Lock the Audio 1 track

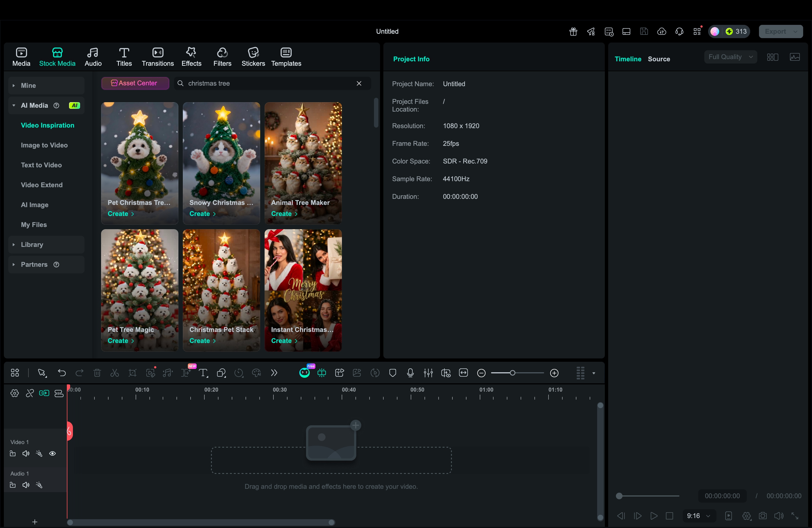point(13,485)
